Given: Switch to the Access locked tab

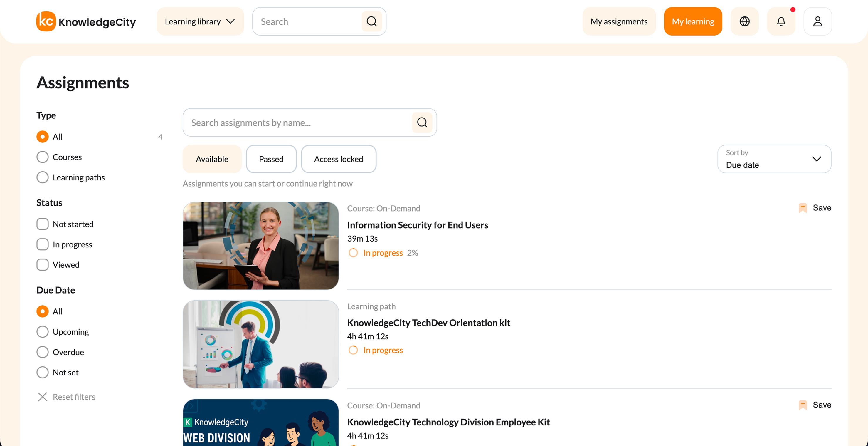Looking at the screenshot, I should point(338,159).
